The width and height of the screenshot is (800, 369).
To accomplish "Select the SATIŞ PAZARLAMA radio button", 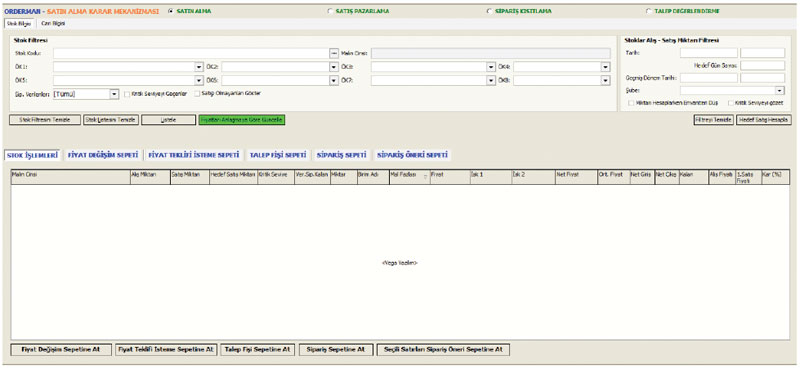I will 330,11.
